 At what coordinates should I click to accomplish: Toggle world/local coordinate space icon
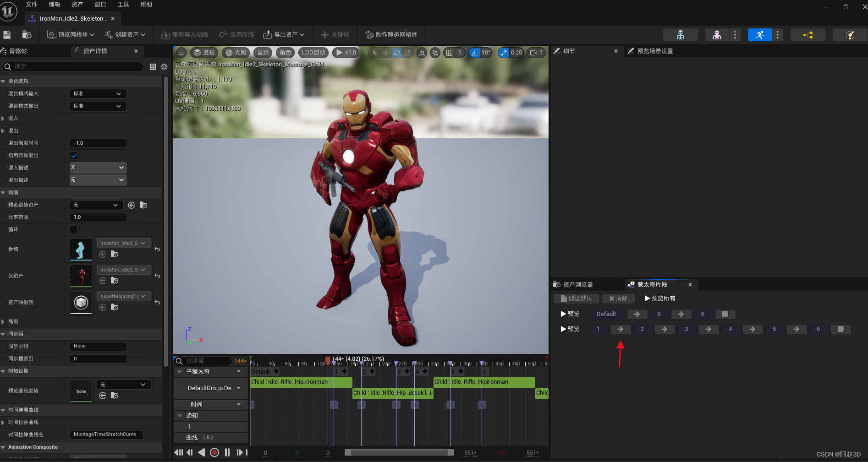coord(422,53)
